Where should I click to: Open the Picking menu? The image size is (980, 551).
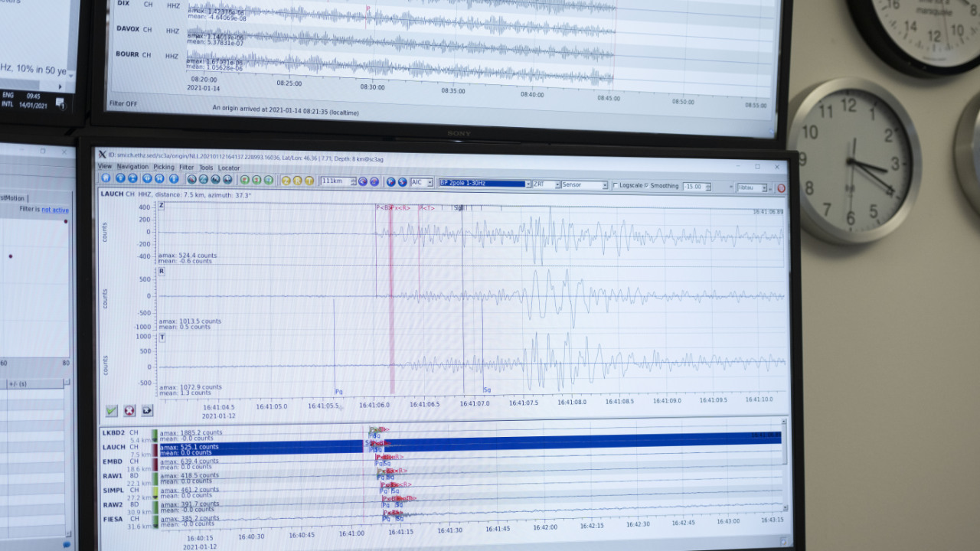[x=164, y=167]
